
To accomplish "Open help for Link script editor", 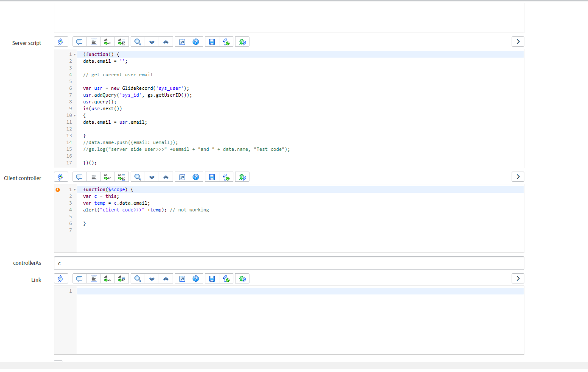I will click(x=196, y=279).
